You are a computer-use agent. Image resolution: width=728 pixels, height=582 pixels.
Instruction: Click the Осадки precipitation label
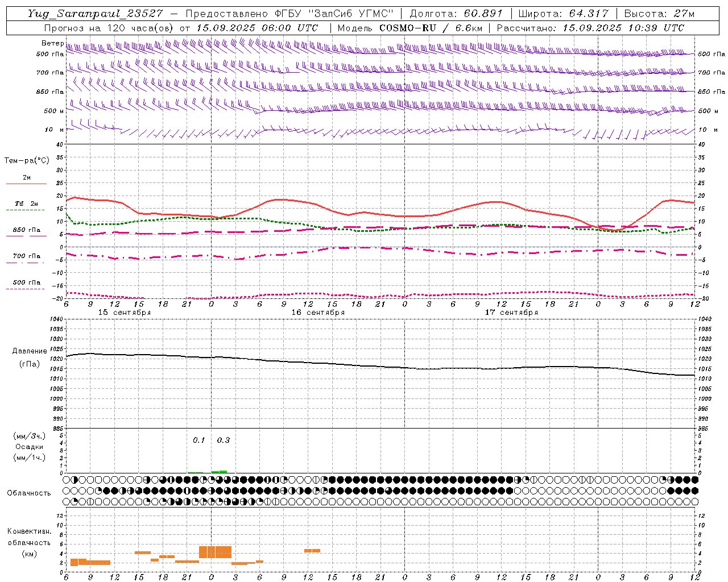(x=30, y=447)
